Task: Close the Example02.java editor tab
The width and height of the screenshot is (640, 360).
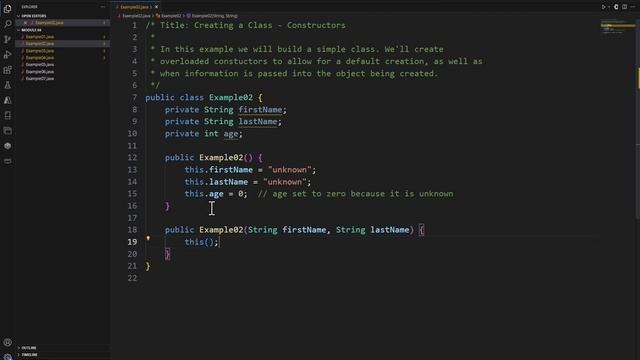Action: pos(156,7)
